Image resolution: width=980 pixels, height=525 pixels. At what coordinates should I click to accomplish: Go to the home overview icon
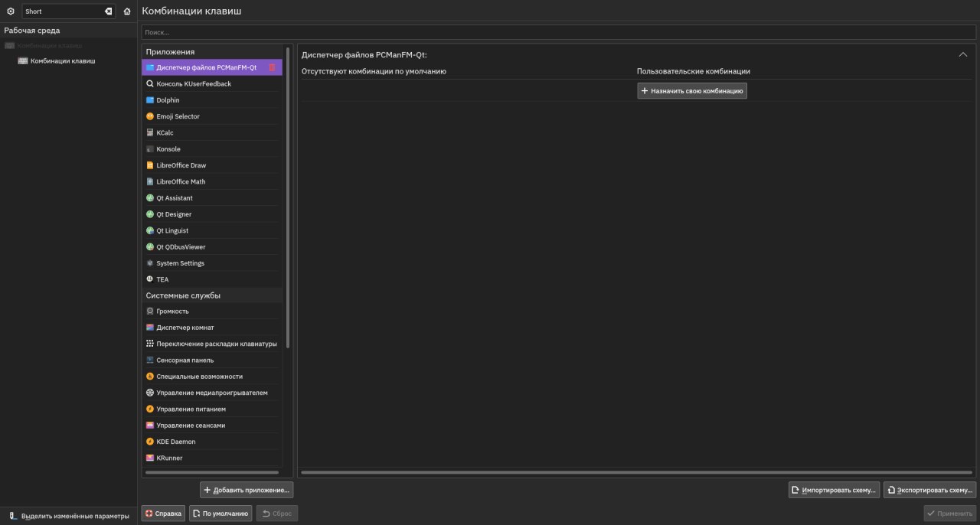pyautogui.click(x=127, y=11)
